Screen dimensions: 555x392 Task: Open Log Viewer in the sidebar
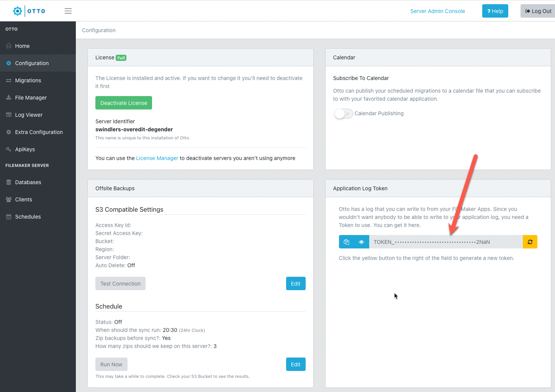tap(38, 115)
